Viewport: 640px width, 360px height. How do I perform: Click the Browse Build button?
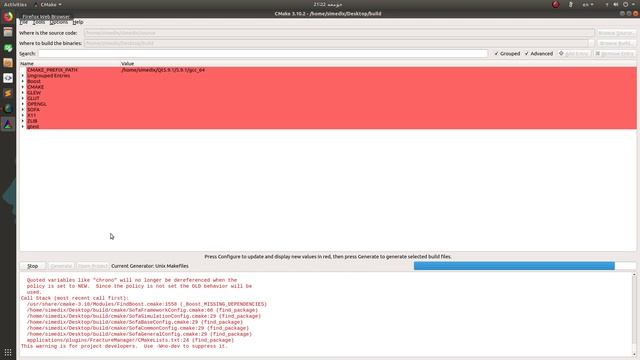point(616,43)
